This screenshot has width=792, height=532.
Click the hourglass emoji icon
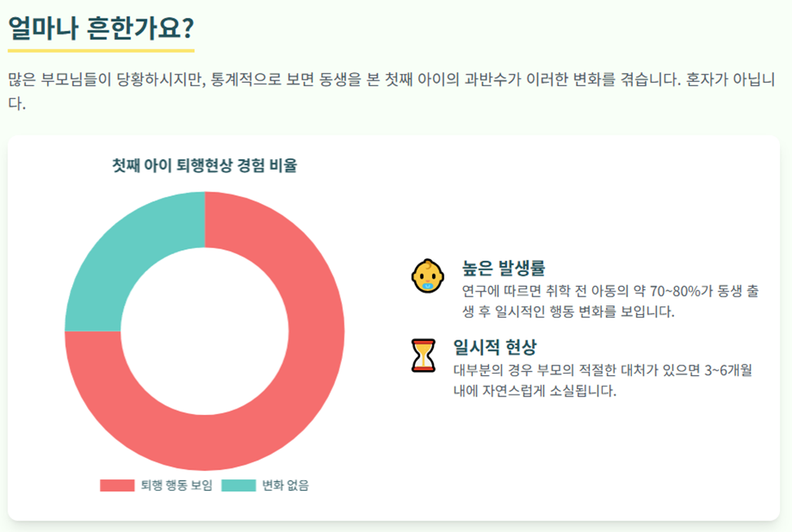click(x=423, y=355)
